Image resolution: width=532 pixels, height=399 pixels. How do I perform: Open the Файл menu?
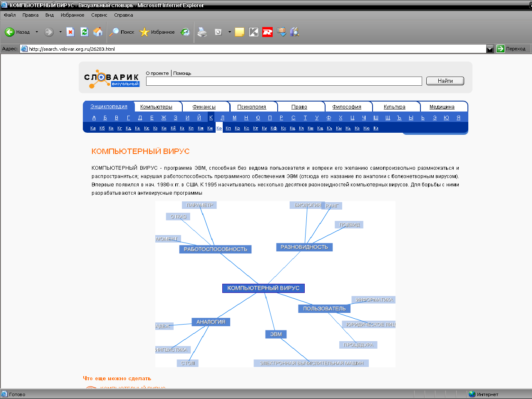pyautogui.click(x=10, y=15)
